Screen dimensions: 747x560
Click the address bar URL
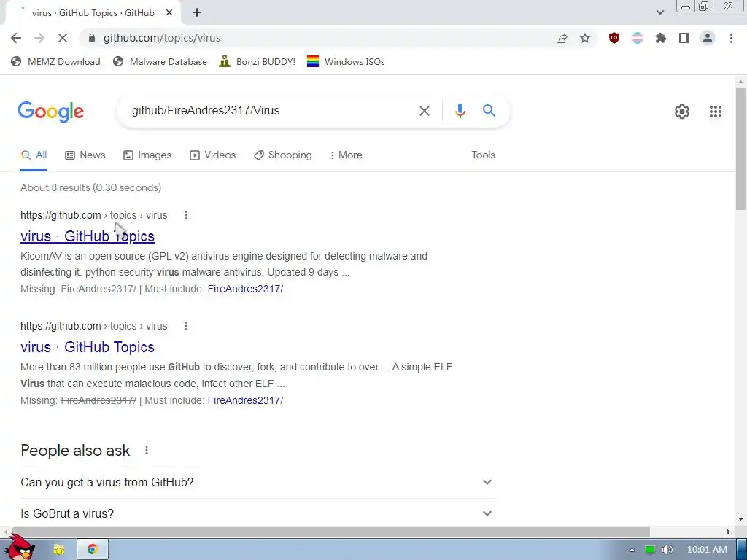162,38
